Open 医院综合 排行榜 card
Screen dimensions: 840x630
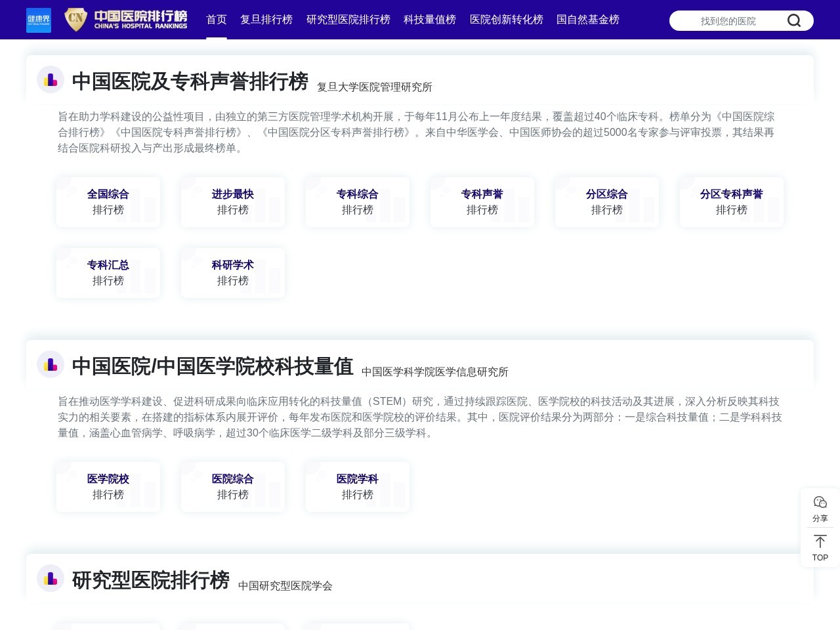233,487
